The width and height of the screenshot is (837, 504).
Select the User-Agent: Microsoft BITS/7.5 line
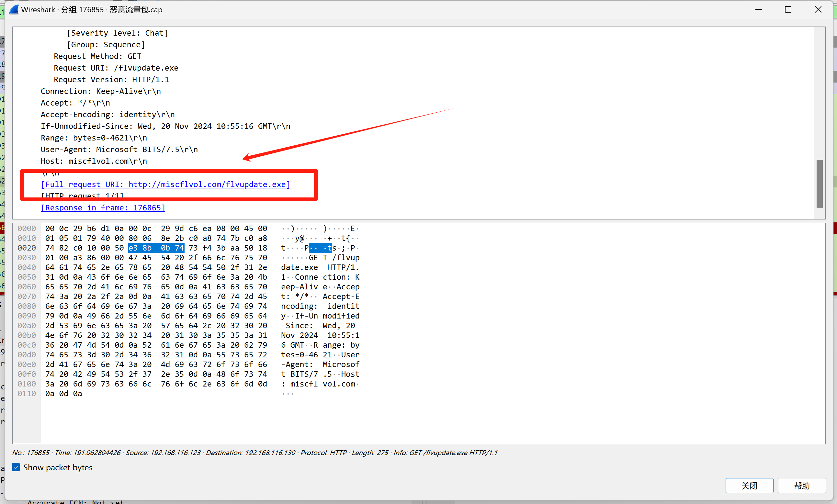pos(119,150)
